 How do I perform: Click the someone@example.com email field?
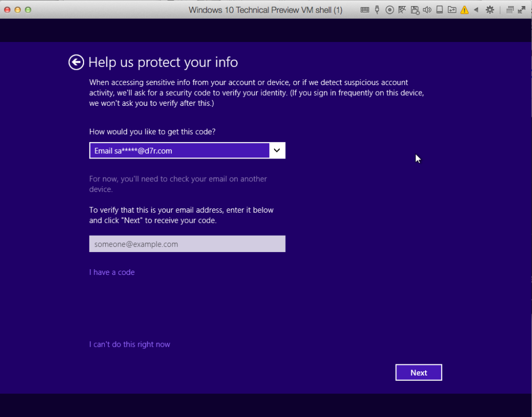pyautogui.click(x=187, y=244)
